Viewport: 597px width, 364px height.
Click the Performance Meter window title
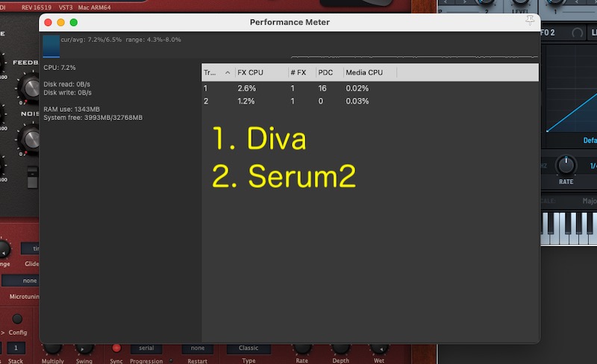point(290,22)
